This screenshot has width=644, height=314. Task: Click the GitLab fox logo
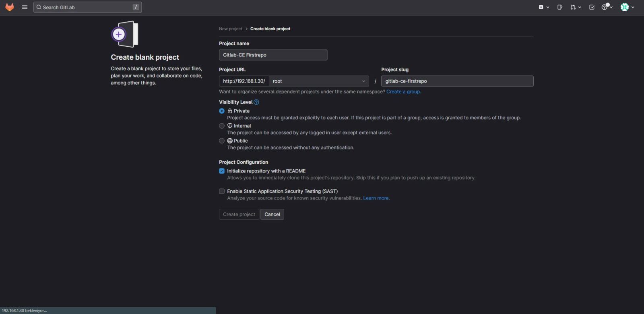coord(10,7)
